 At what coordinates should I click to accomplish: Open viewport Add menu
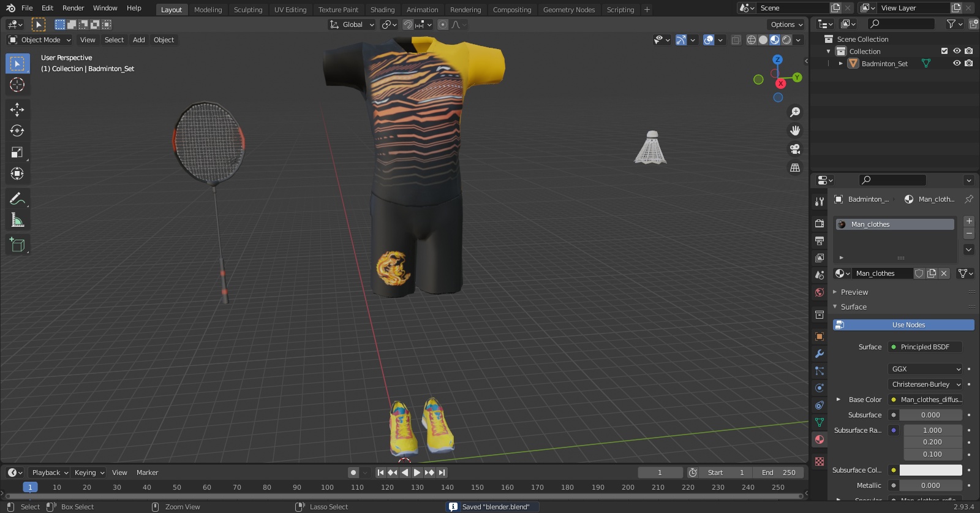[139, 40]
